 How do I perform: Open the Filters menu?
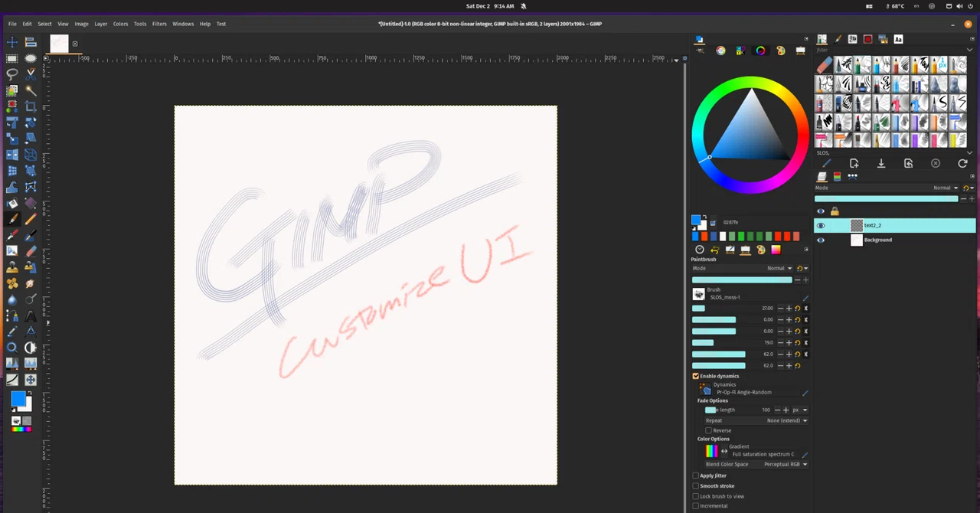pos(159,24)
